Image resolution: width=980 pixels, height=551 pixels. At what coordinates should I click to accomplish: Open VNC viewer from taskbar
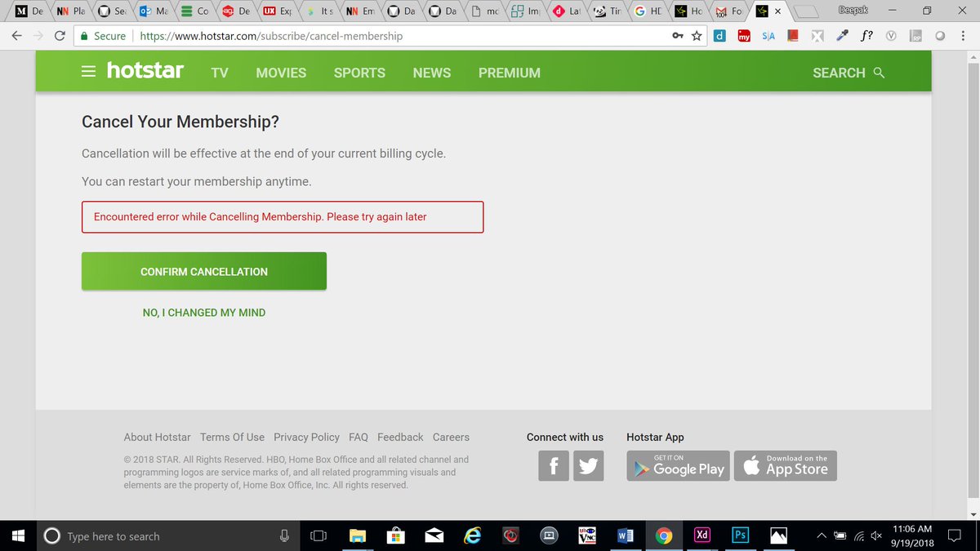(x=587, y=535)
